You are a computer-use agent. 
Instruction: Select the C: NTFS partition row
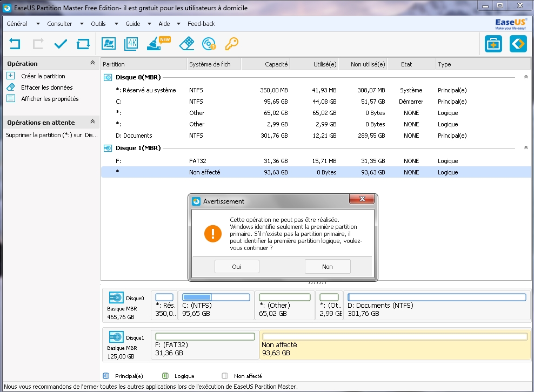pyautogui.click(x=315, y=102)
